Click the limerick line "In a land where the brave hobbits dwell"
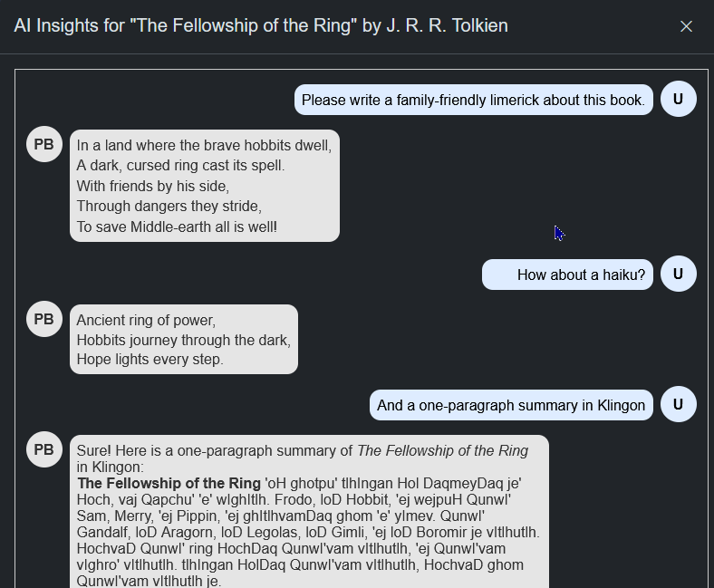The image size is (714, 588). 204,146
